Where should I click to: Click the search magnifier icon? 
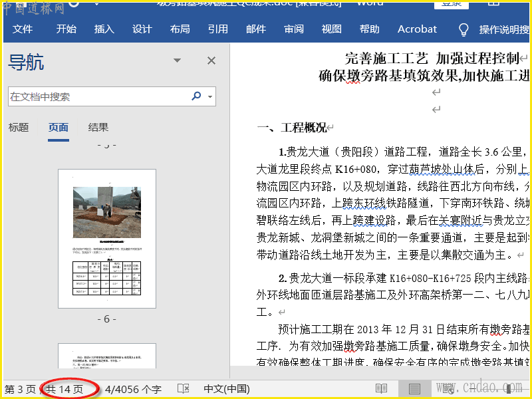(196, 96)
